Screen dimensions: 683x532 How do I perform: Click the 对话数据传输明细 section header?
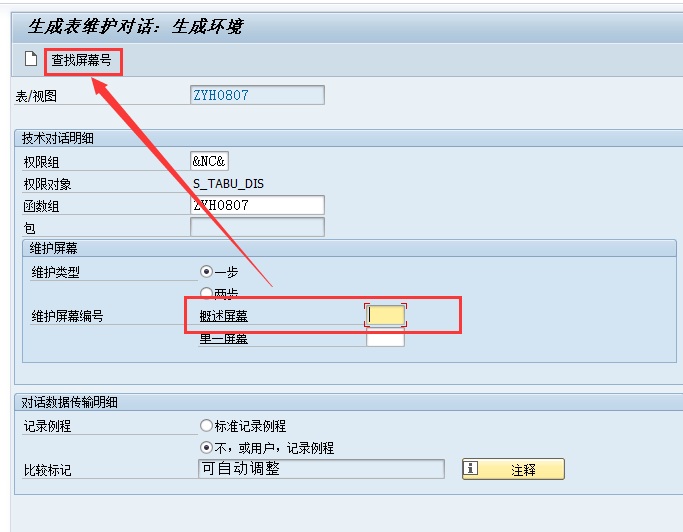[x=69, y=402]
